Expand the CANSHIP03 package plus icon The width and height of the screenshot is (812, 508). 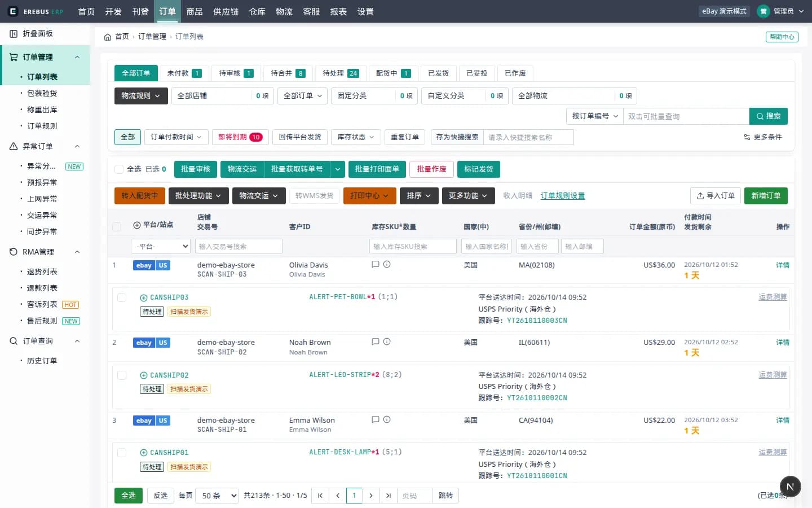[x=144, y=297]
